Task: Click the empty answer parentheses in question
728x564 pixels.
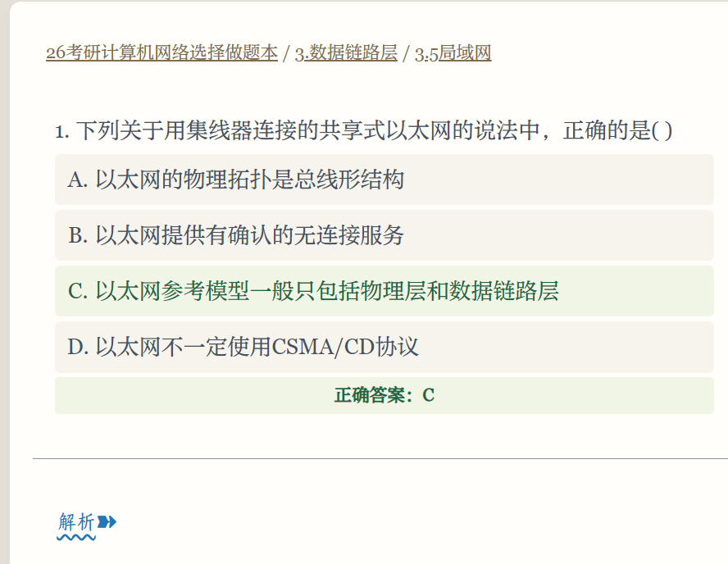Action: click(x=662, y=130)
